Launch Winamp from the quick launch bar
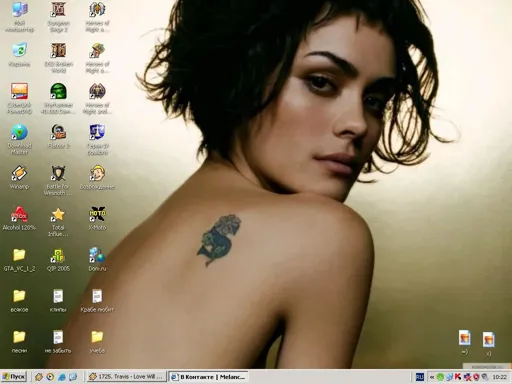512x384 pixels. [x=39, y=377]
